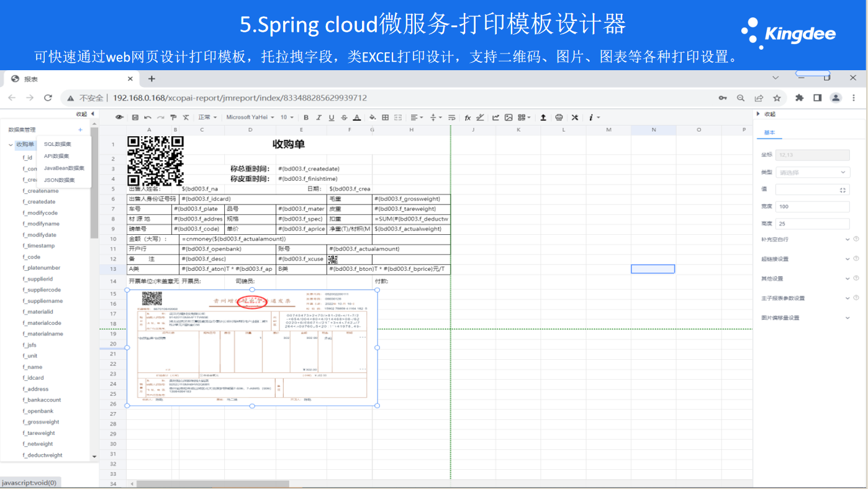868x489 pixels.
Task: Expand the 超链接设置 section
Action: click(848, 259)
